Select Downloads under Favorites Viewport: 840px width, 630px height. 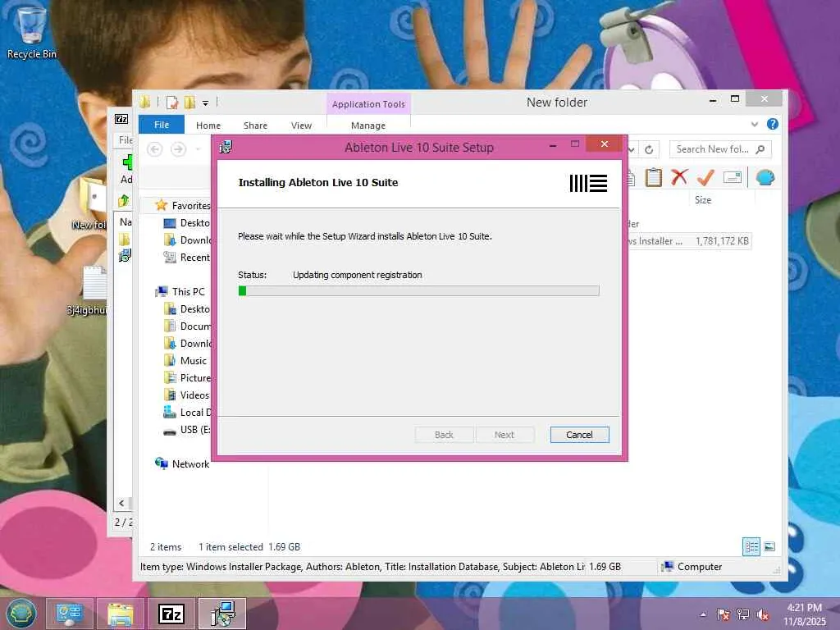186,240
